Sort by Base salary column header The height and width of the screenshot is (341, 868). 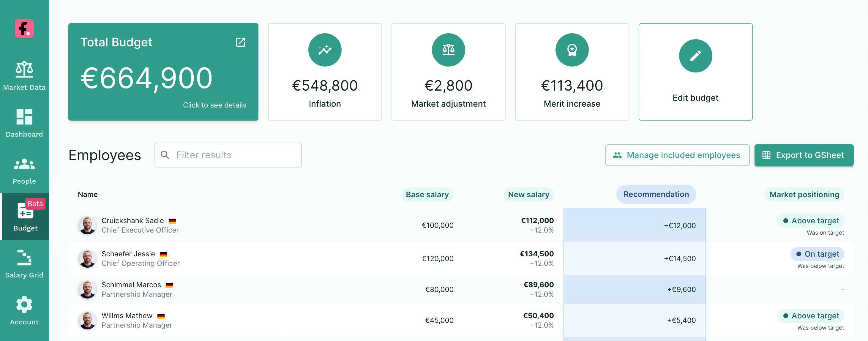click(x=427, y=195)
